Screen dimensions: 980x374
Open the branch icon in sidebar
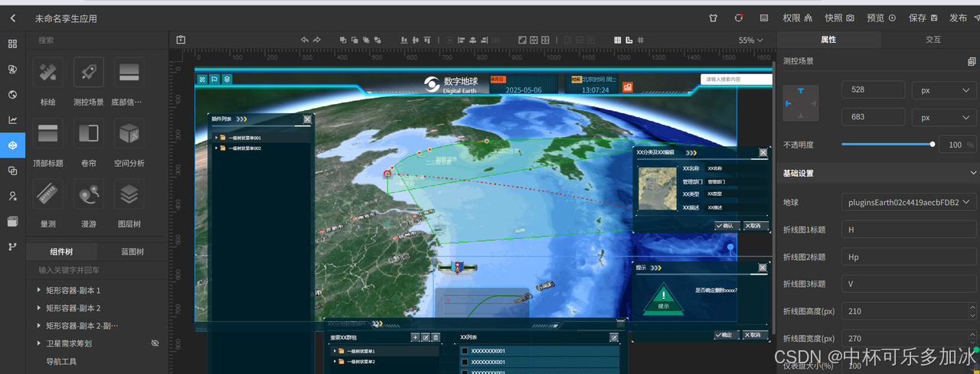pos(12,246)
